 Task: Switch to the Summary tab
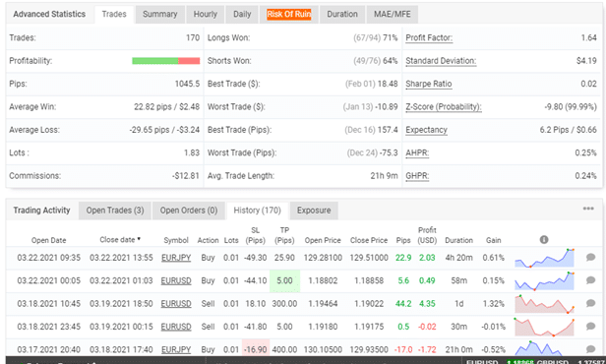point(159,15)
